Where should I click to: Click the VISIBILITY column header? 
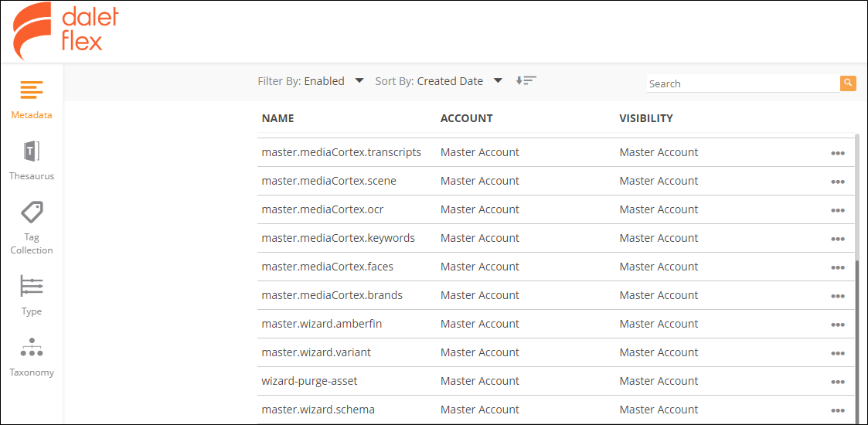coord(646,118)
